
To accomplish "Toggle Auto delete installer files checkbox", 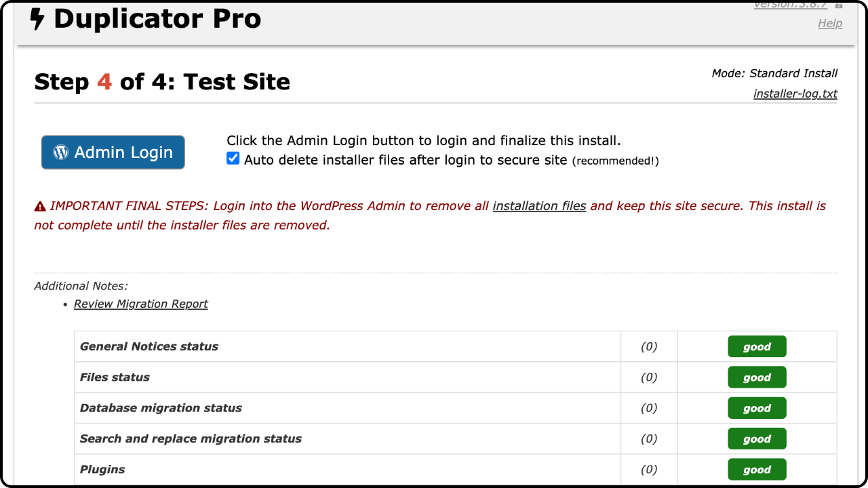I will tap(233, 159).
